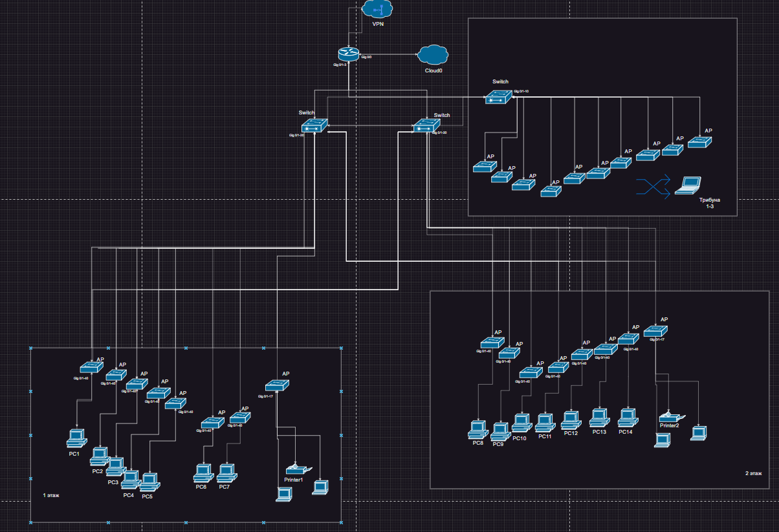Select the AP wired to PC14
779x532 pixels.
[628, 340]
